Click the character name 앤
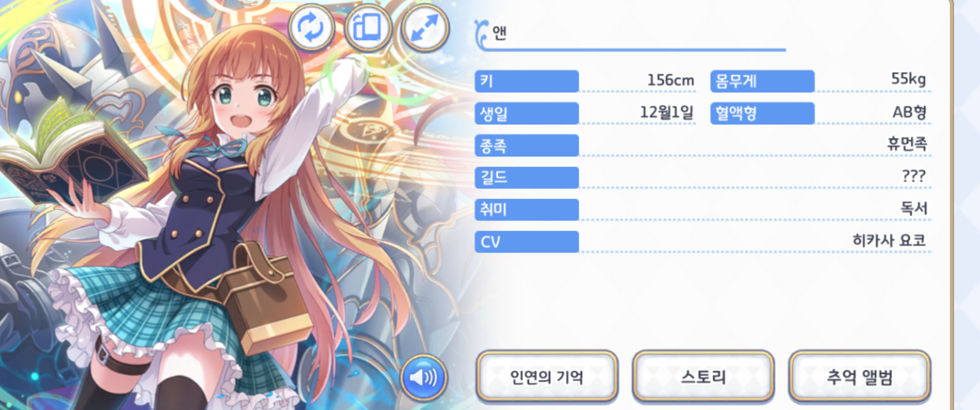 click(499, 32)
